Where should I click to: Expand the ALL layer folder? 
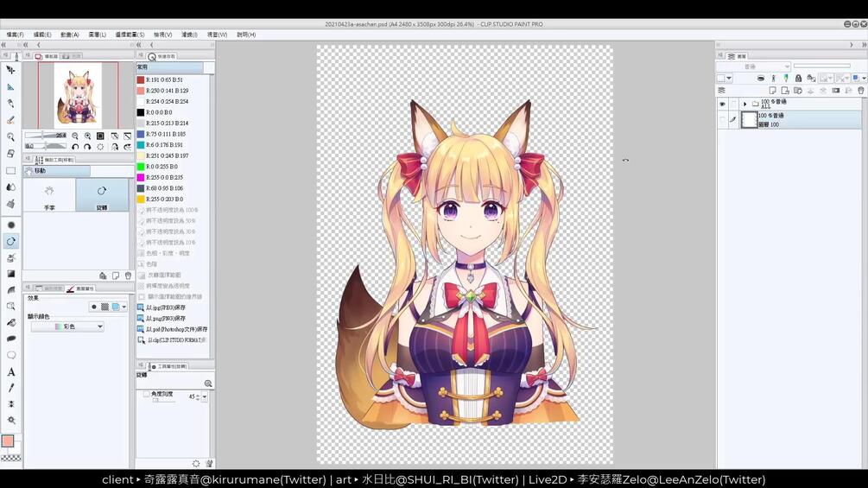tap(744, 104)
